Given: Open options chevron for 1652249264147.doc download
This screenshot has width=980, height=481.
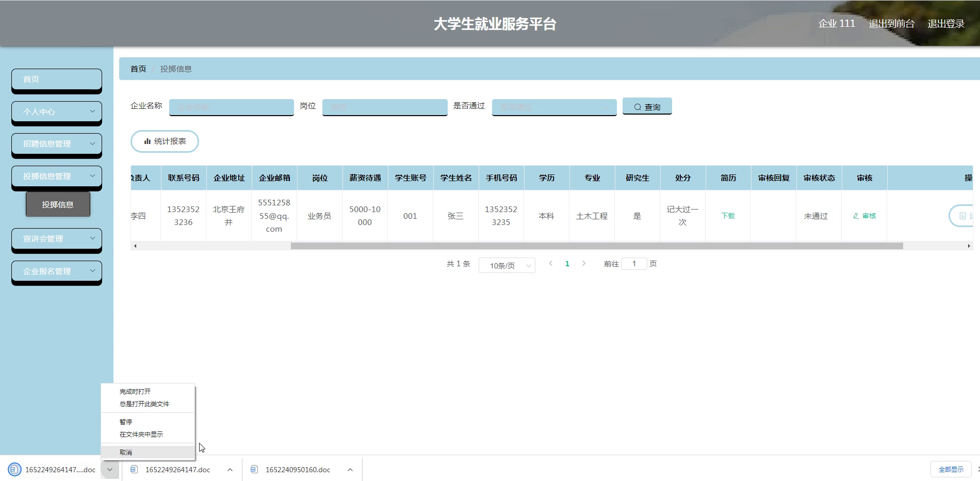Looking at the screenshot, I should [230, 470].
